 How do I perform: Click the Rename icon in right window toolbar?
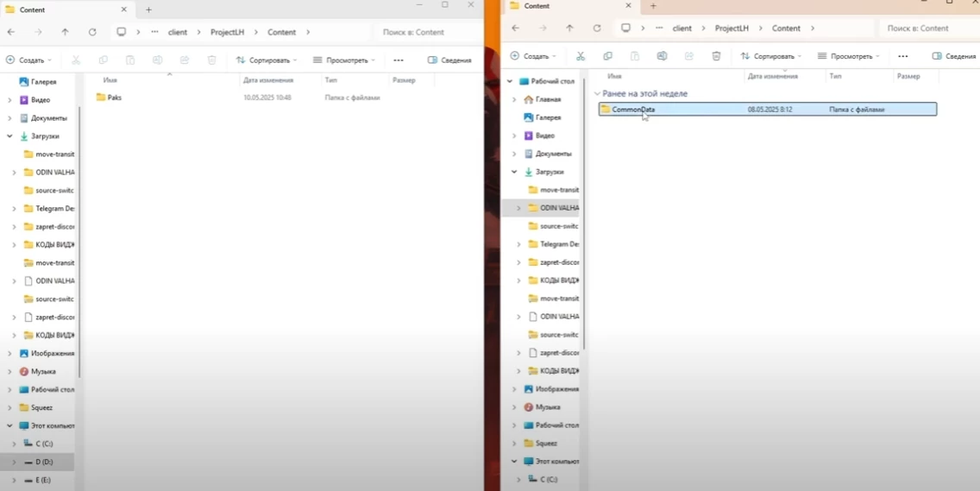[x=662, y=56]
